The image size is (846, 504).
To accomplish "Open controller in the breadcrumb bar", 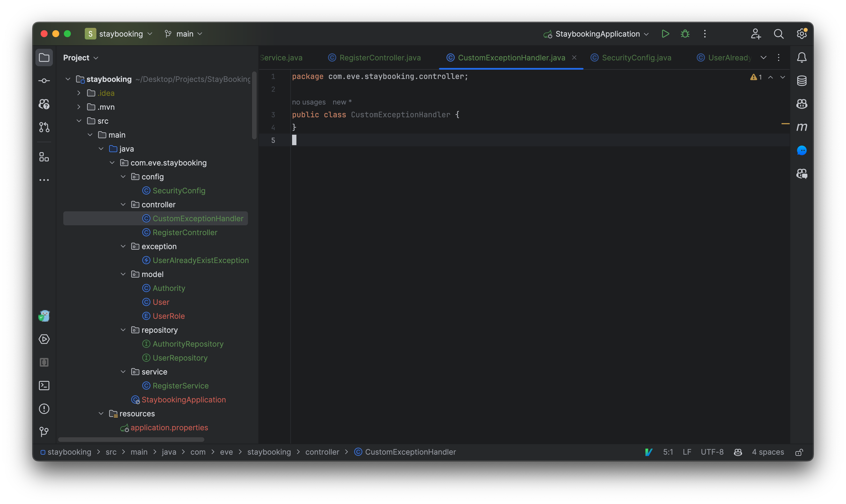I will [322, 452].
